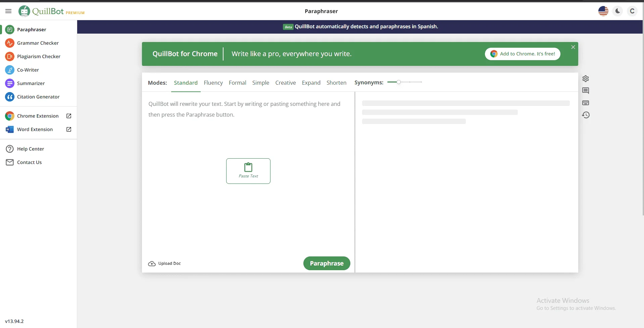The image size is (644, 328).
Task: Click "Write like a pro" banner text
Action: pos(292,54)
